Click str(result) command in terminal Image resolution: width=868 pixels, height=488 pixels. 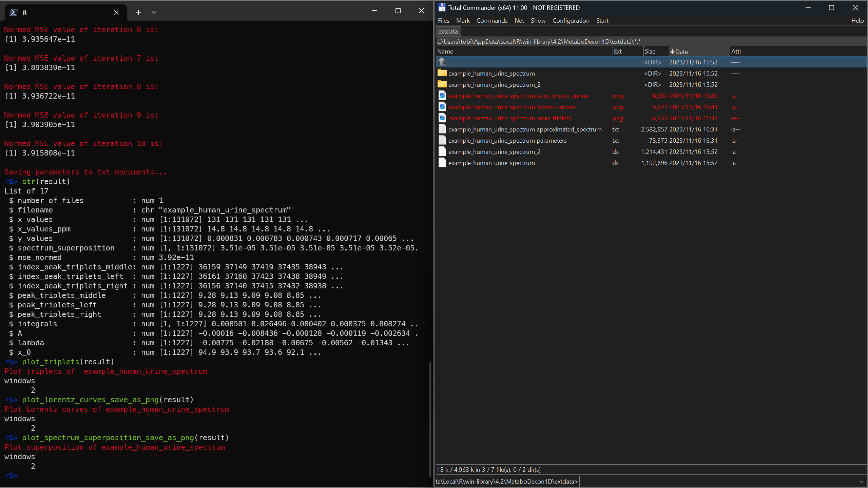point(37,182)
